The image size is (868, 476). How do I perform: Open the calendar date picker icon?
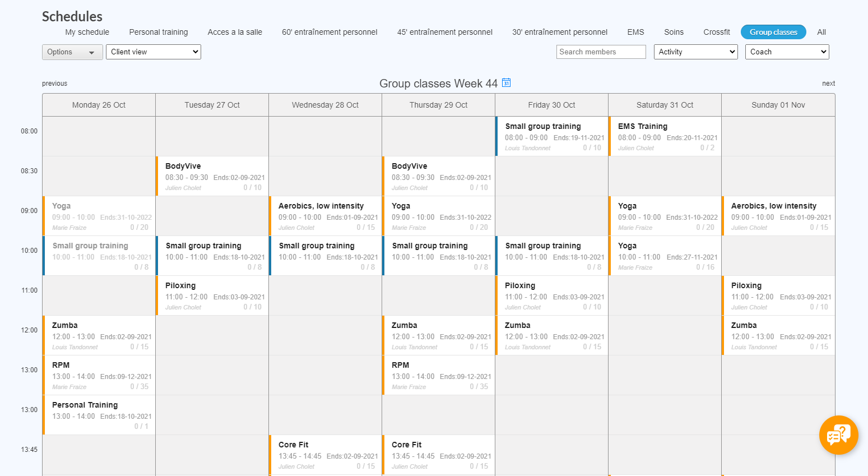coord(506,83)
